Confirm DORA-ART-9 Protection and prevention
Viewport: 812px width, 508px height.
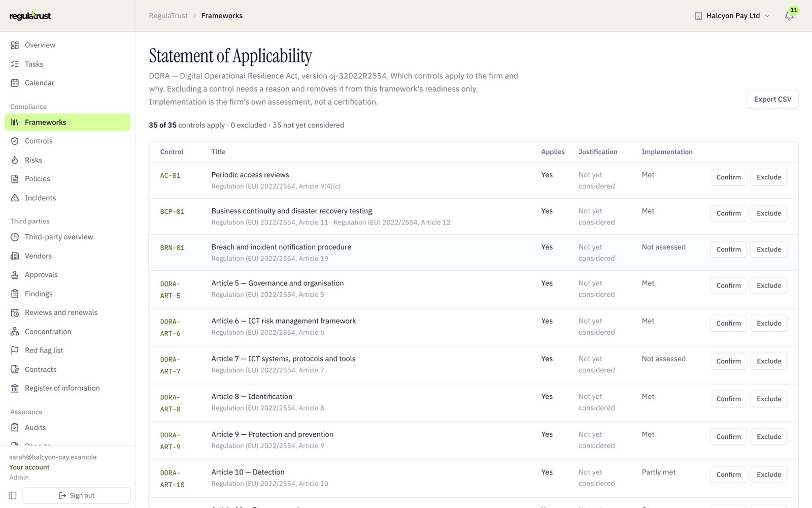pyautogui.click(x=728, y=437)
